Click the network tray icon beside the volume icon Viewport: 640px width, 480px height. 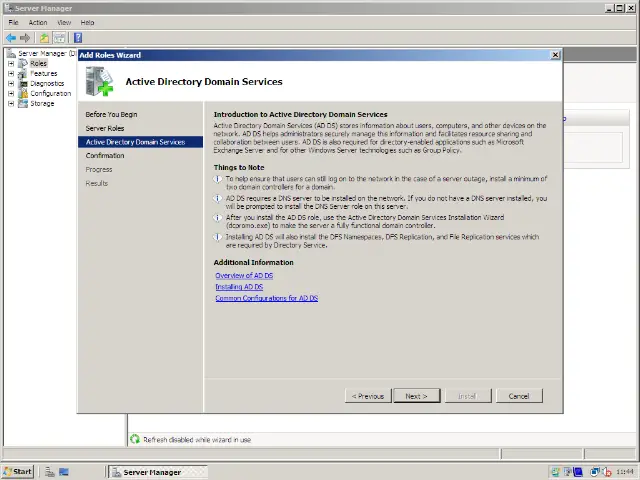595,472
